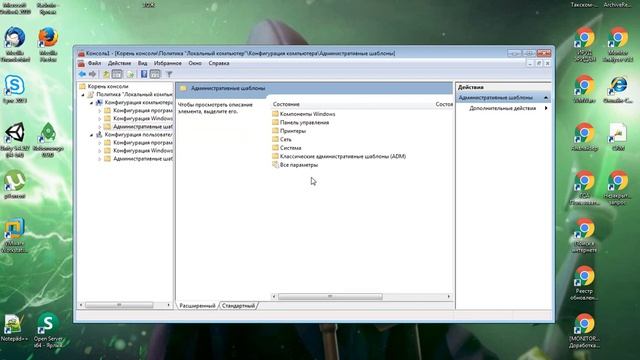Open the uTorrent desktop shortcut
The height and width of the screenshot is (360, 640).
pos(15,185)
